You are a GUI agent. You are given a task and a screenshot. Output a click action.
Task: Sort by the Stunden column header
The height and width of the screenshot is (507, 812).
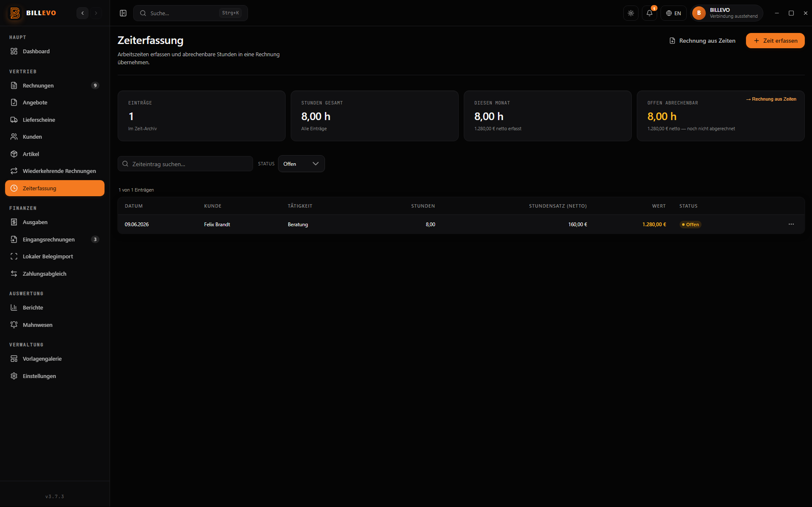coord(423,206)
